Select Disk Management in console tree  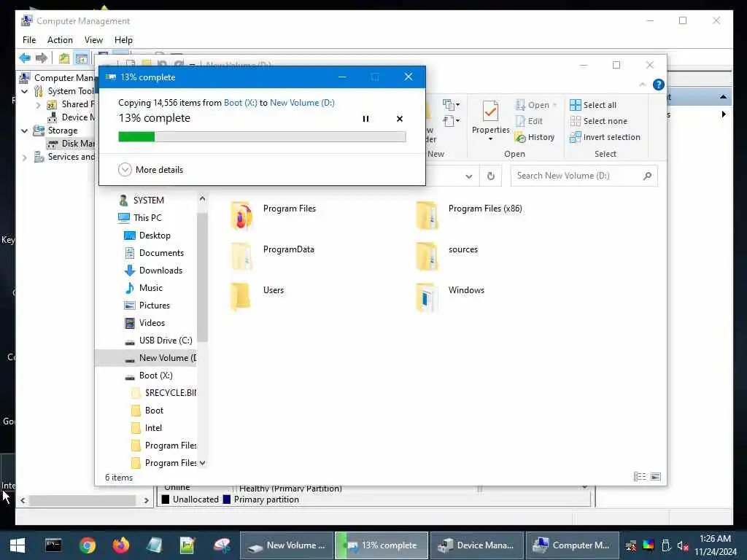[x=71, y=144]
